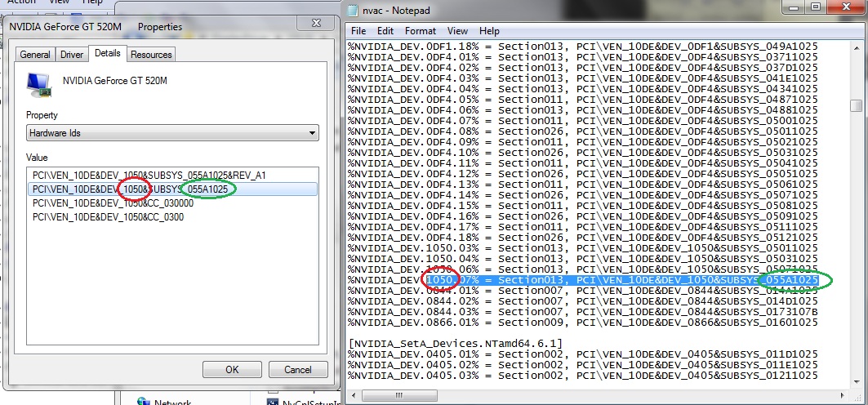Screen dimensions: 868x405
Task: Open Notepad's Format menu
Action: [421, 31]
